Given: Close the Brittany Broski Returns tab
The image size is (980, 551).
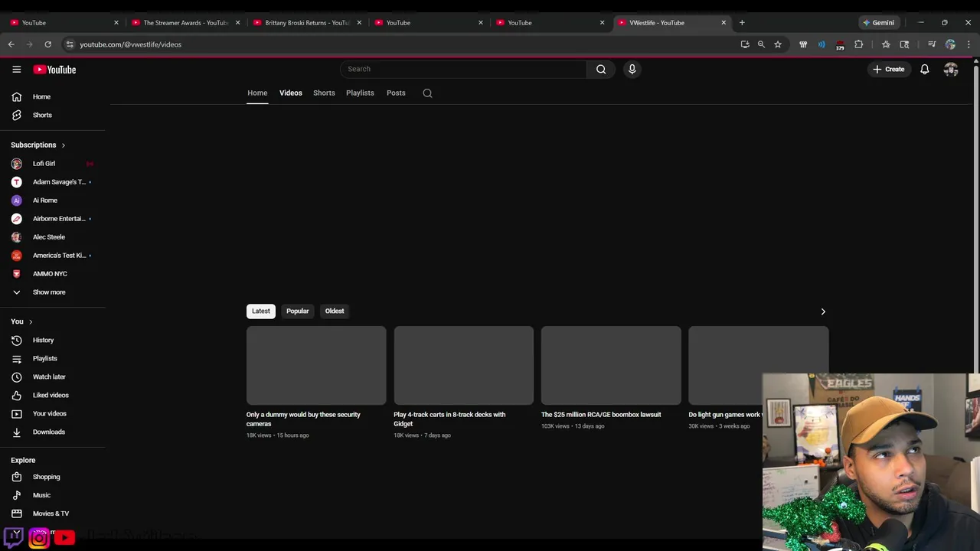Looking at the screenshot, I should point(359,22).
